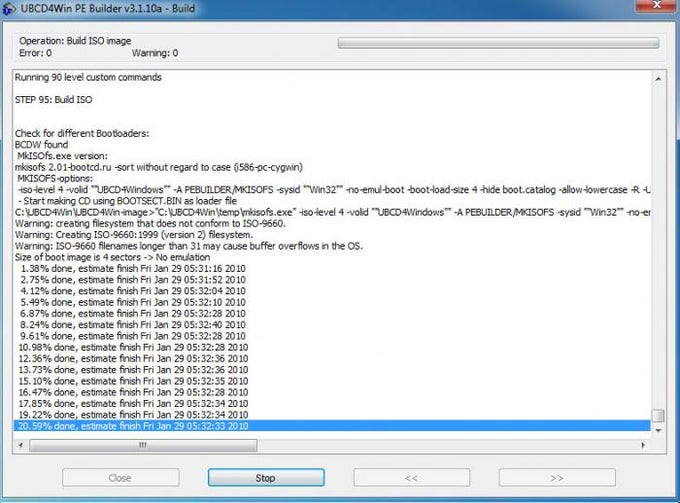Click the disabled Close button
The image size is (680, 503).
121,477
